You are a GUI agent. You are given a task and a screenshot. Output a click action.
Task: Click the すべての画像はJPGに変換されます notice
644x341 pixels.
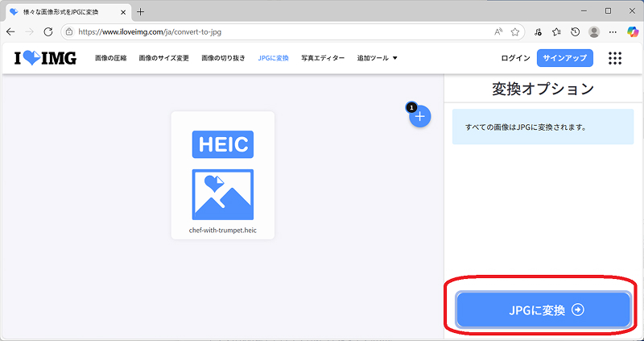543,127
